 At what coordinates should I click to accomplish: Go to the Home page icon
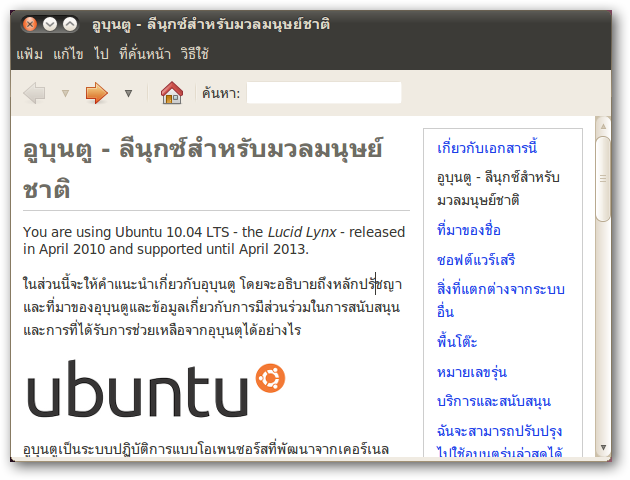pos(172,93)
